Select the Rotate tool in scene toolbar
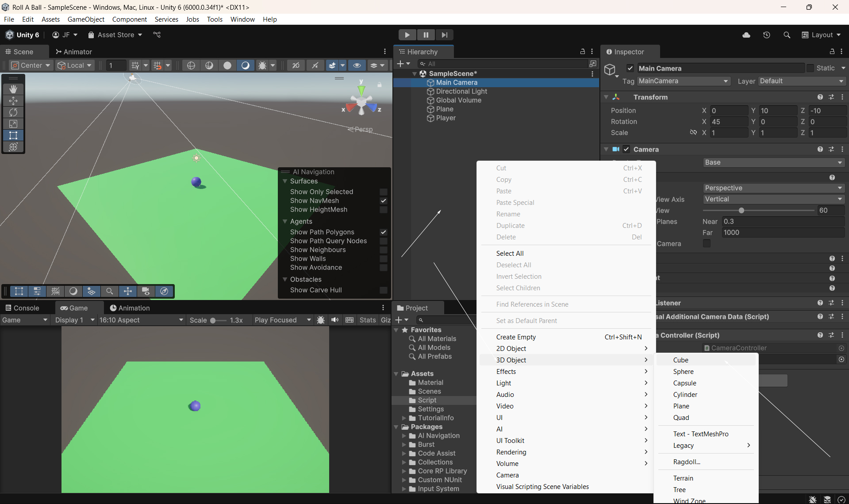This screenshot has height=504, width=849. 13,112
